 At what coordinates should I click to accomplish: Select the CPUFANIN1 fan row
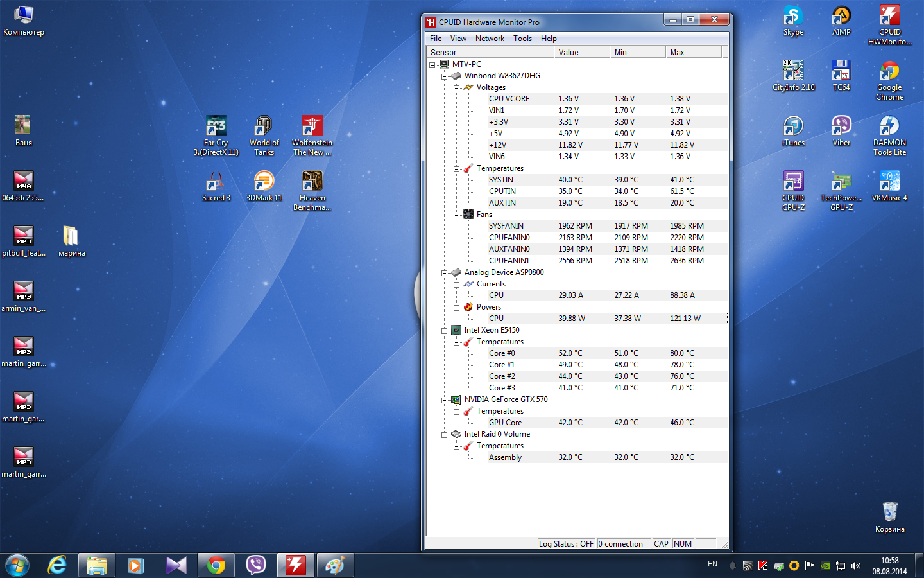608,261
